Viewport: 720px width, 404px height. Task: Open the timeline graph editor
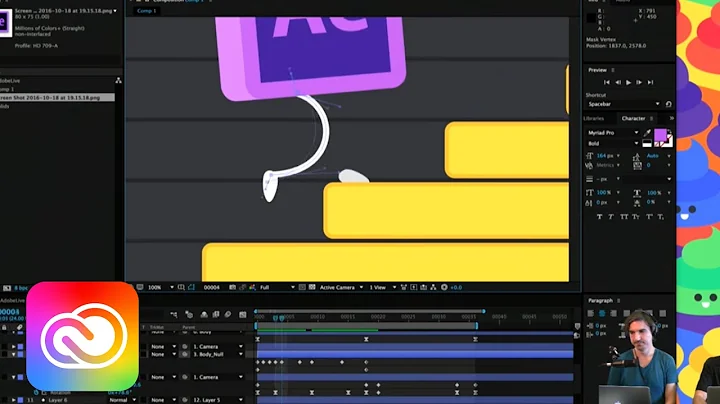(x=242, y=314)
